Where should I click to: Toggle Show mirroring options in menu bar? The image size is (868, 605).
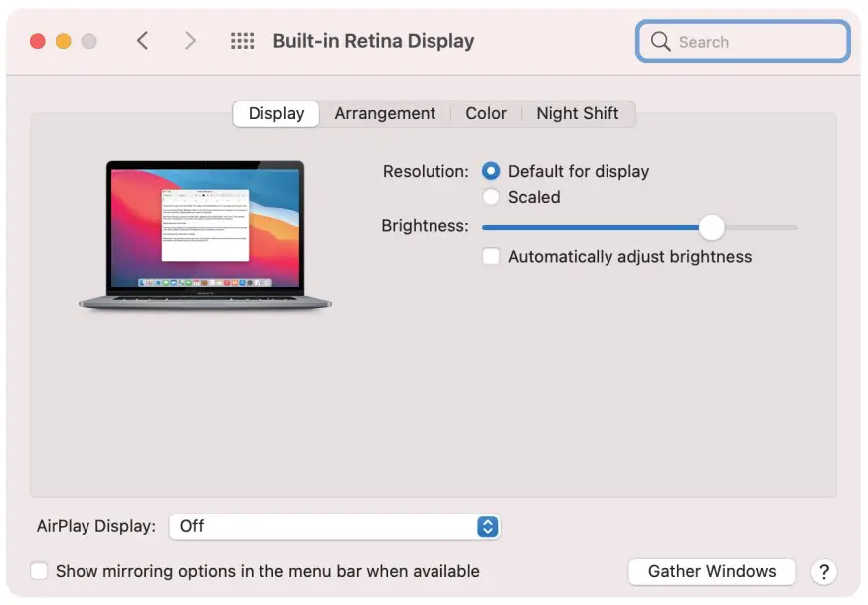point(39,571)
